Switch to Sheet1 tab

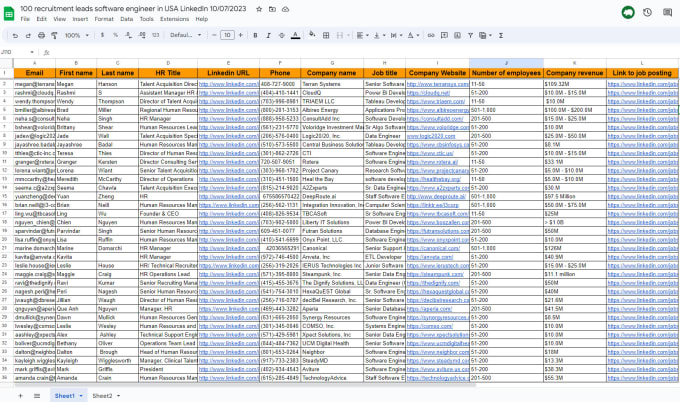(x=64, y=395)
